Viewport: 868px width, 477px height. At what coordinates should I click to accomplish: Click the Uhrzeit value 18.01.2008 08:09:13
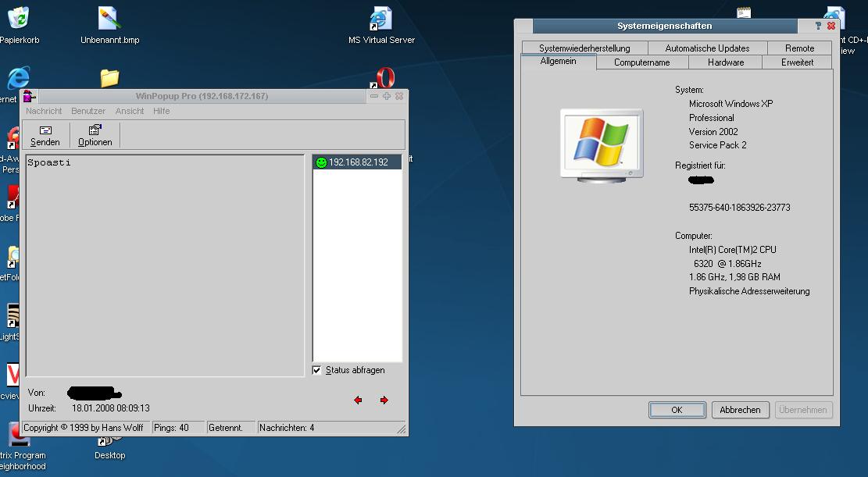coord(111,408)
